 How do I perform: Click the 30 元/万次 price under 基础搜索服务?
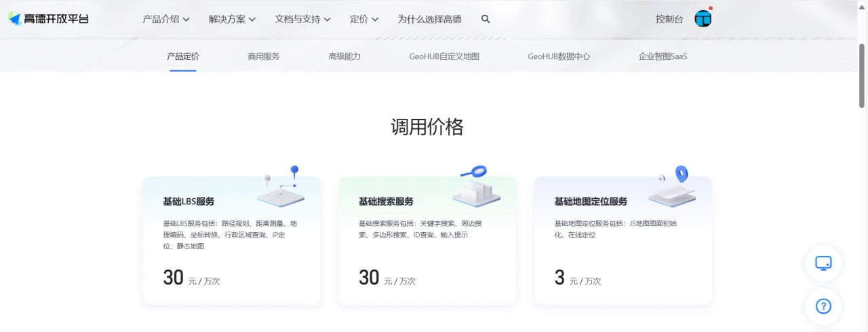pyautogui.click(x=387, y=278)
